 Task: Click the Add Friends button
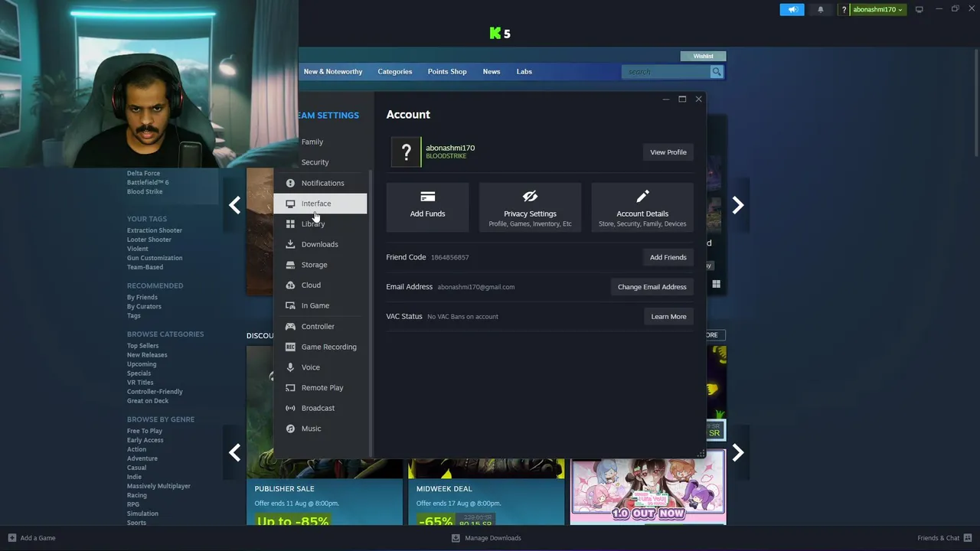coord(668,257)
